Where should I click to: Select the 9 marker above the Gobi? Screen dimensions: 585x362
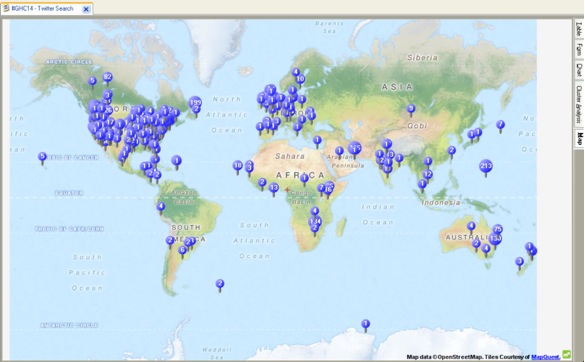(x=411, y=109)
